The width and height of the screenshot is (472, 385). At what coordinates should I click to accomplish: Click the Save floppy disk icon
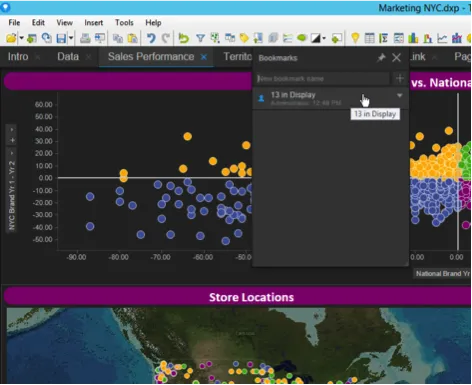61,38
